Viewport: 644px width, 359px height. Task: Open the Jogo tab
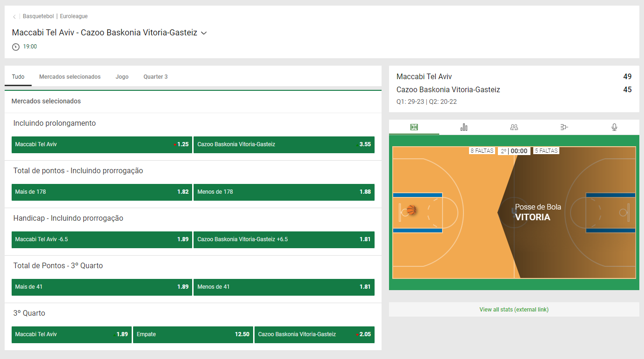pos(122,76)
